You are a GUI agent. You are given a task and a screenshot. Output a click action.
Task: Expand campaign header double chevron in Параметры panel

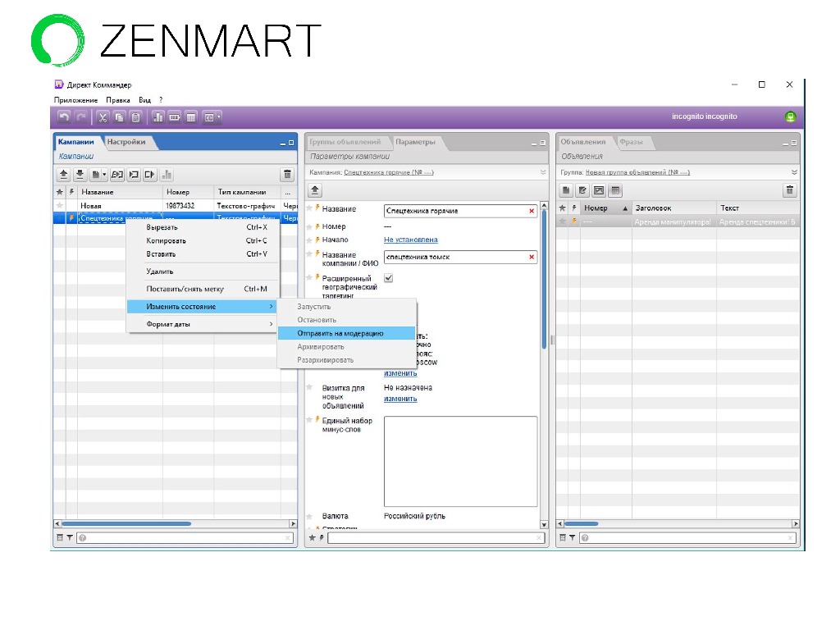click(x=543, y=172)
